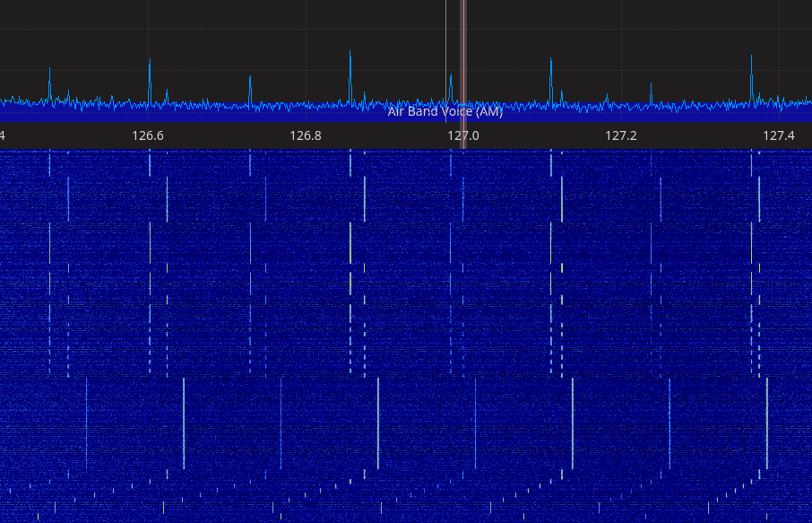Click the gray demodulator filter bar near 127.0

(x=463, y=54)
